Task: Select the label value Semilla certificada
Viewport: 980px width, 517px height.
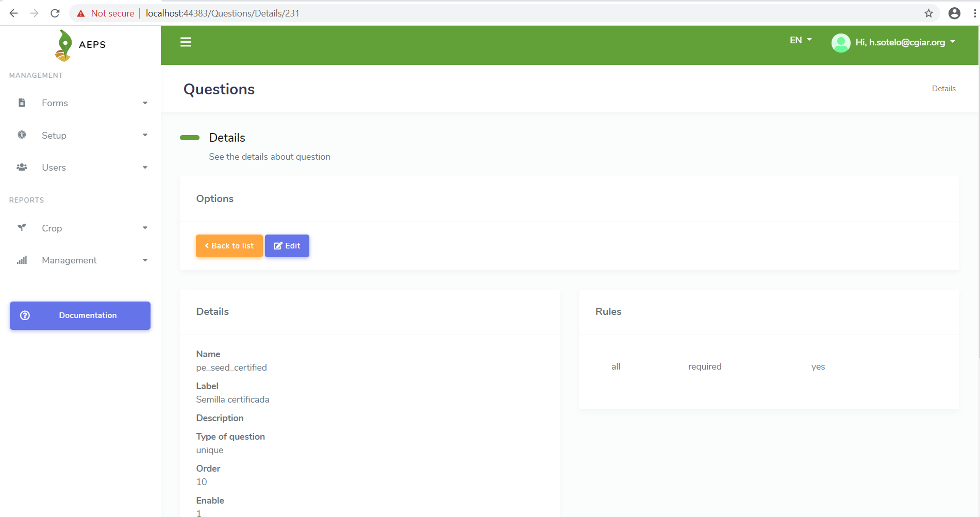Action: (x=232, y=399)
